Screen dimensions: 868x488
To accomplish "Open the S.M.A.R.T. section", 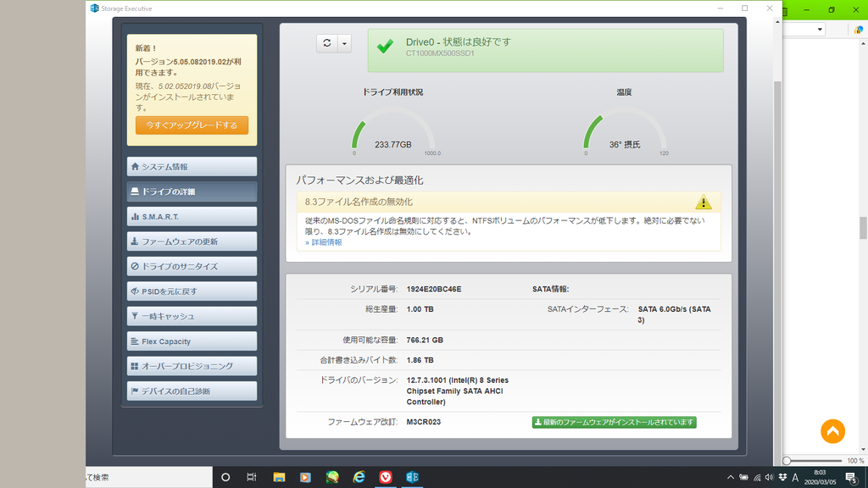I will click(192, 217).
